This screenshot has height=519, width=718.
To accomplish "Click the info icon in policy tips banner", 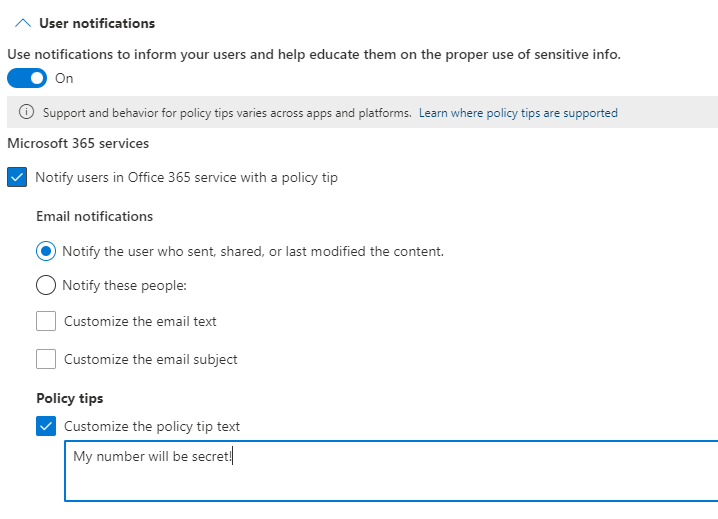I will point(26,113).
